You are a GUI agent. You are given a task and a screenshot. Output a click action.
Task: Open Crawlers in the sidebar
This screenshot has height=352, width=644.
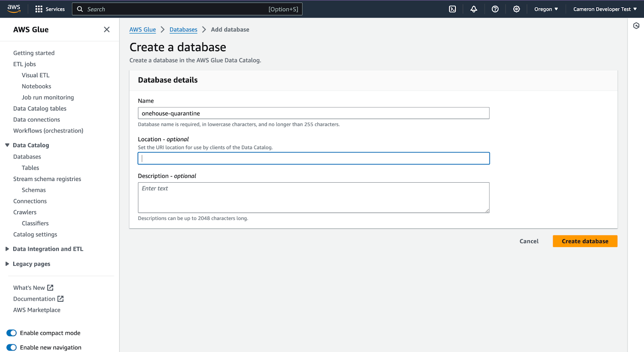[x=25, y=212]
